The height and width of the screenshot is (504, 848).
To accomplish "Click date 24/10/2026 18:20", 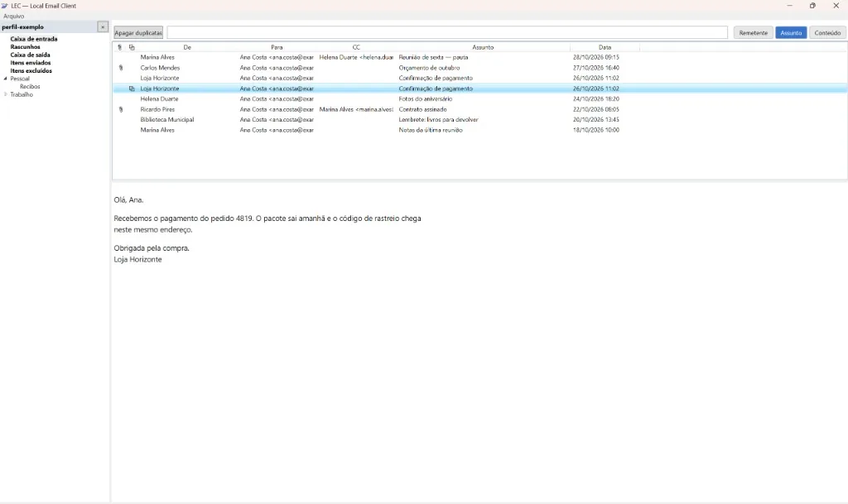I will click(596, 99).
